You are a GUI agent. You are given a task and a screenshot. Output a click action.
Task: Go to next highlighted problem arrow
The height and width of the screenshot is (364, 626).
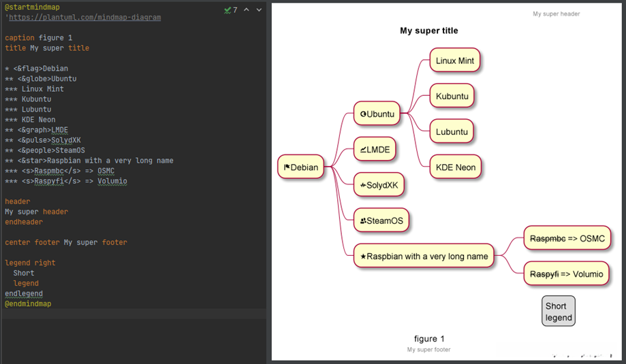[x=259, y=10]
